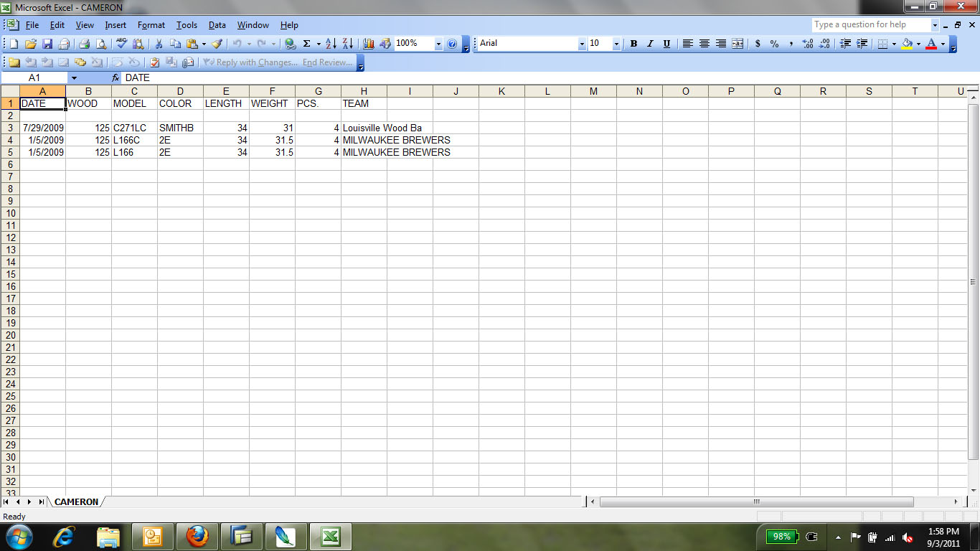The height and width of the screenshot is (551, 980).
Task: Decrease the cell indent
Action: click(846, 44)
